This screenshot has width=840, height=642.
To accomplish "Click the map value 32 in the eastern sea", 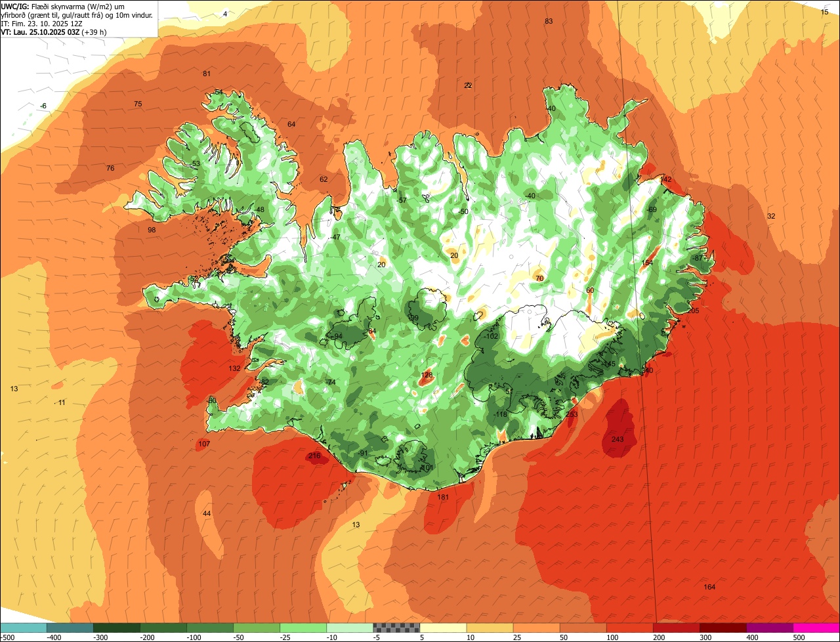I will coord(771,216).
